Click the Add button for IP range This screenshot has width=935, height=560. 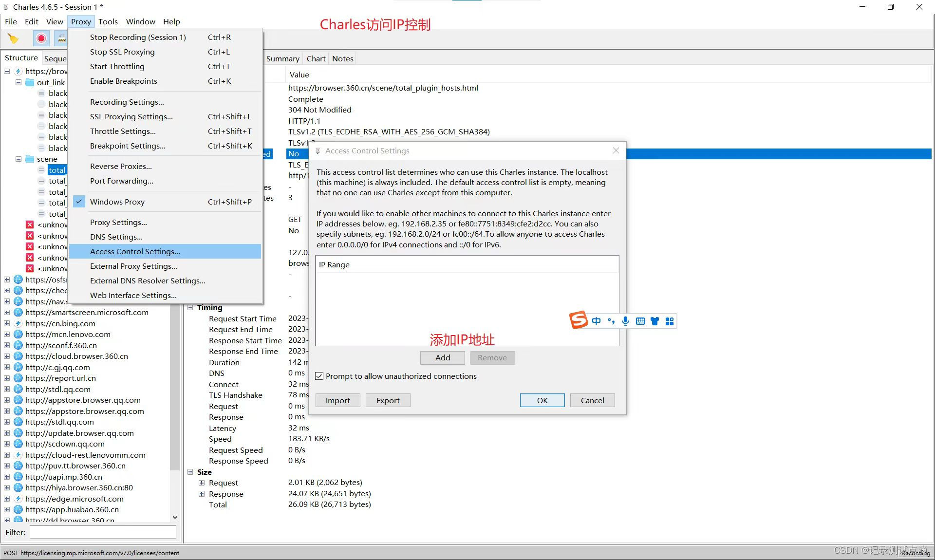point(442,357)
